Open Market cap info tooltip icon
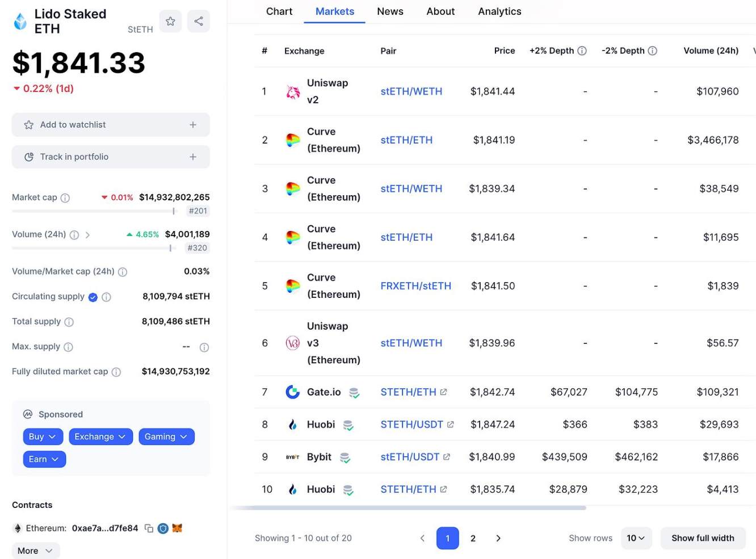Screen dimensions: 756x559 pos(65,197)
